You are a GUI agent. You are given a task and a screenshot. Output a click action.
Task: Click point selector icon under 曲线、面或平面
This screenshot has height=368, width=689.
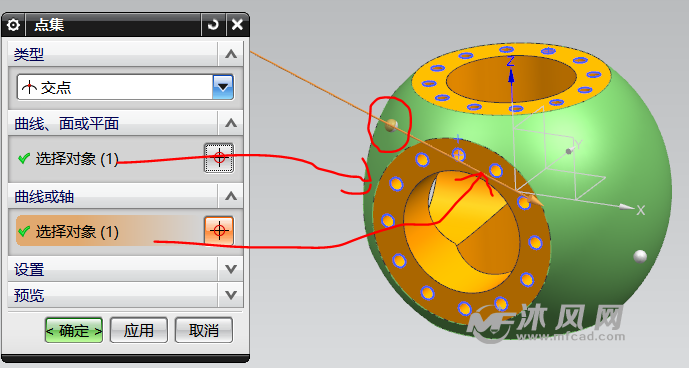click(x=219, y=158)
